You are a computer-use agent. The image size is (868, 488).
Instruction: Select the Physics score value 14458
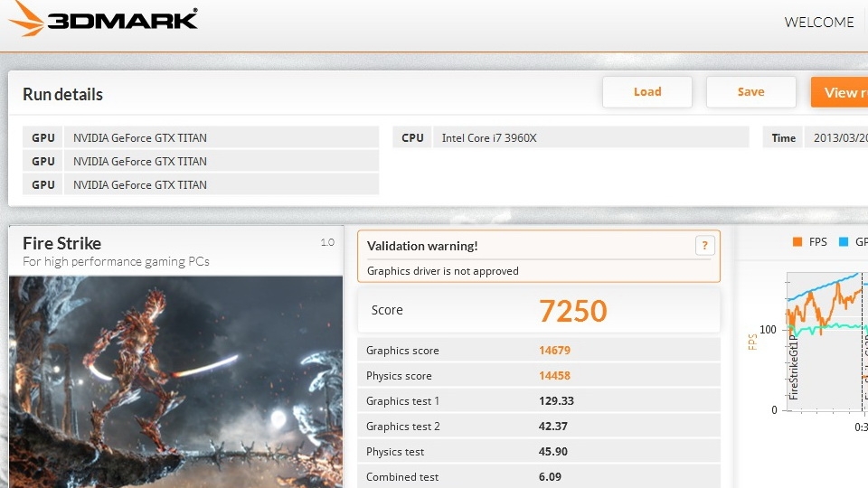[x=554, y=376]
